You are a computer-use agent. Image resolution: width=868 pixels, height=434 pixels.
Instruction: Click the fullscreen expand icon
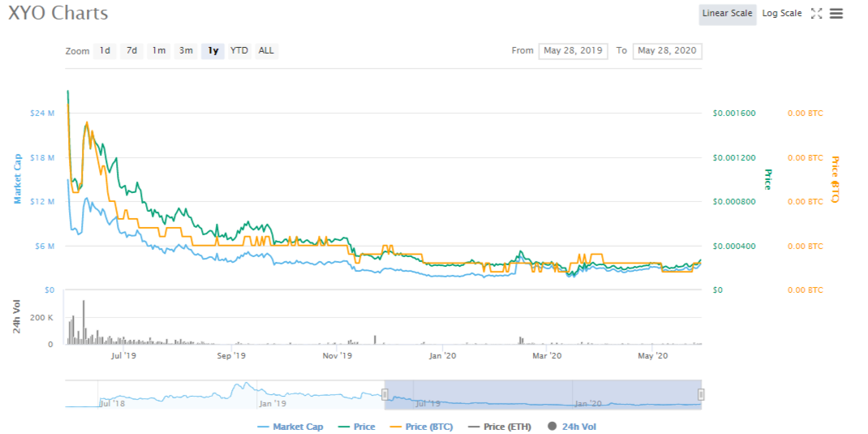[817, 14]
